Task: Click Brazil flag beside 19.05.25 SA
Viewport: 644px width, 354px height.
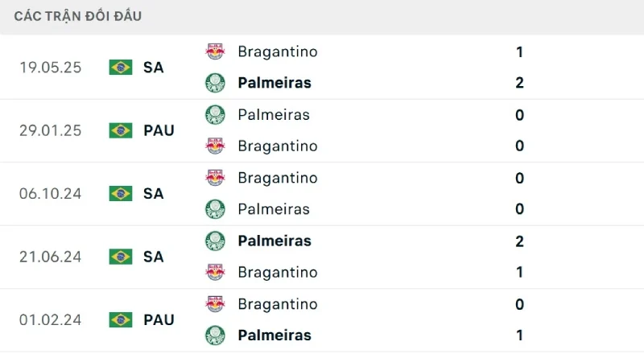Action: point(121,68)
